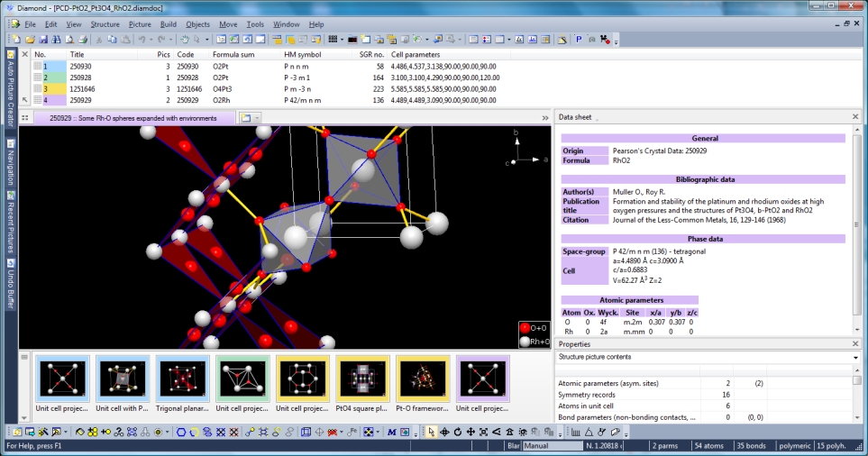
Task: Click the Save icon in the toolbar
Action: click(43, 40)
